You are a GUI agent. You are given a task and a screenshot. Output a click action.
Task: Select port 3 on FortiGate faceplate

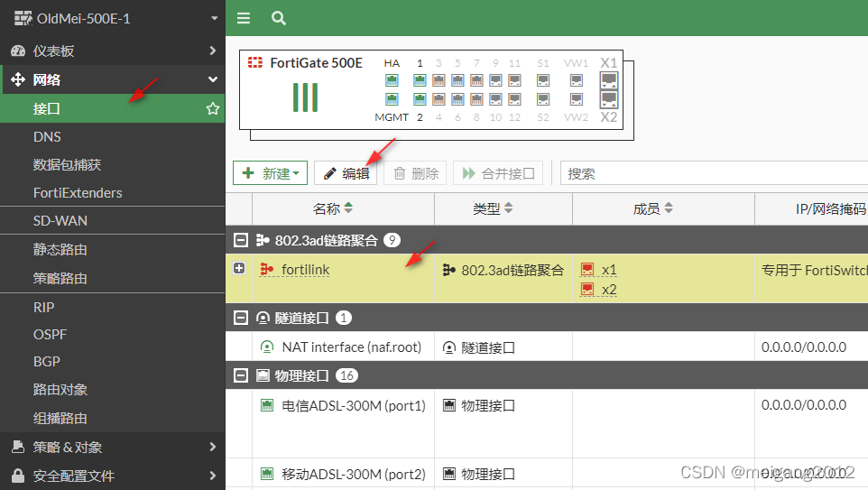pyautogui.click(x=439, y=80)
